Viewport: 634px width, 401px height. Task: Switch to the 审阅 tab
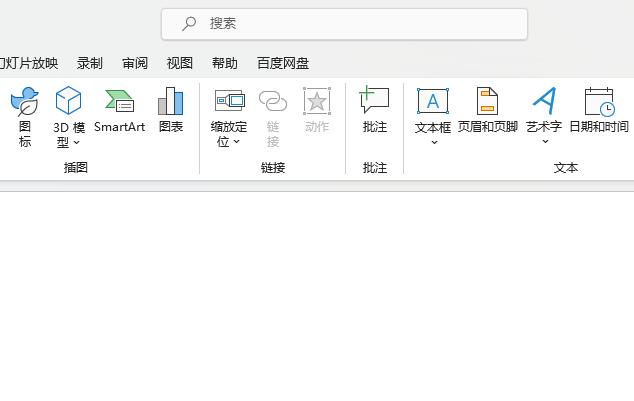pos(135,63)
